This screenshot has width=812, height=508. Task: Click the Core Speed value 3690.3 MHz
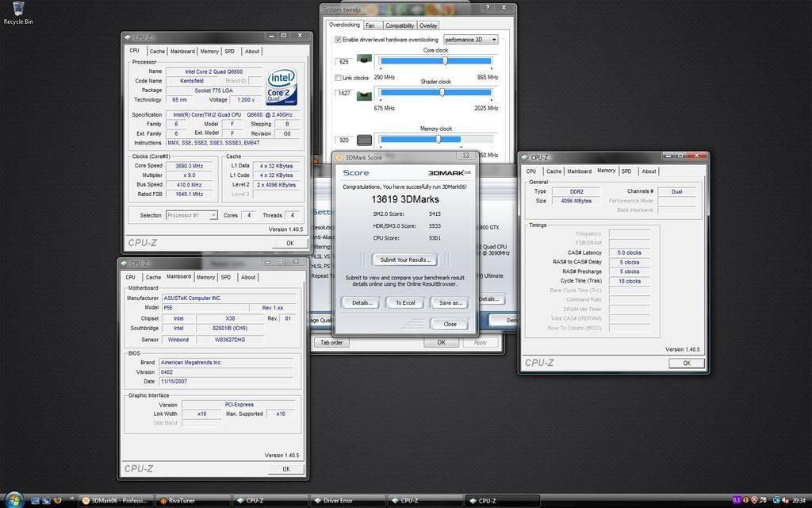click(189, 166)
